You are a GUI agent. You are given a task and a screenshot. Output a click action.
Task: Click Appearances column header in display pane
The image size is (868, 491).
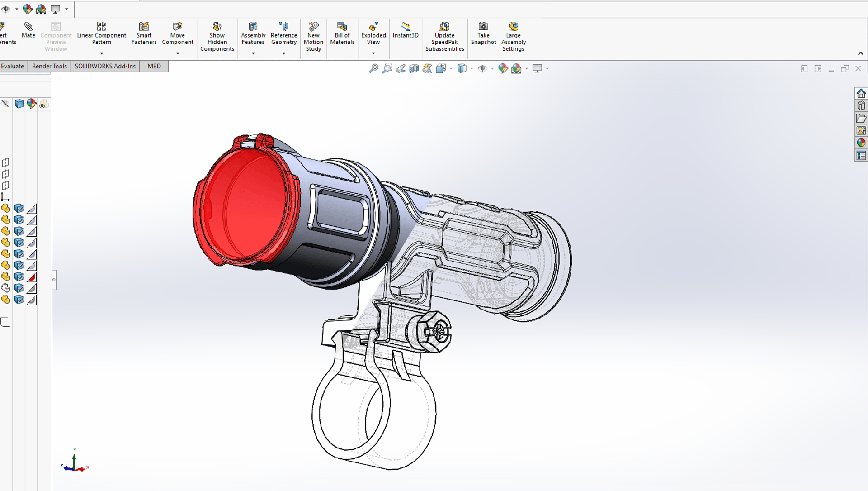[x=32, y=104]
